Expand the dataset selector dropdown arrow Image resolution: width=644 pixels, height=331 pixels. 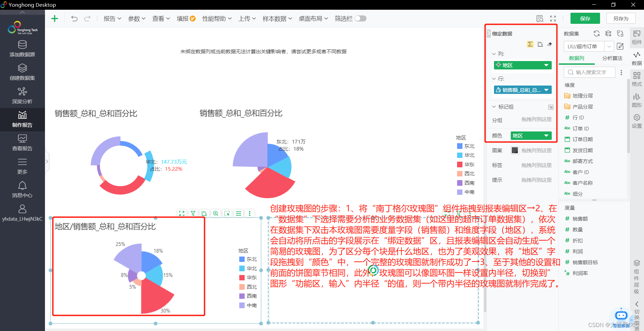[609, 46]
